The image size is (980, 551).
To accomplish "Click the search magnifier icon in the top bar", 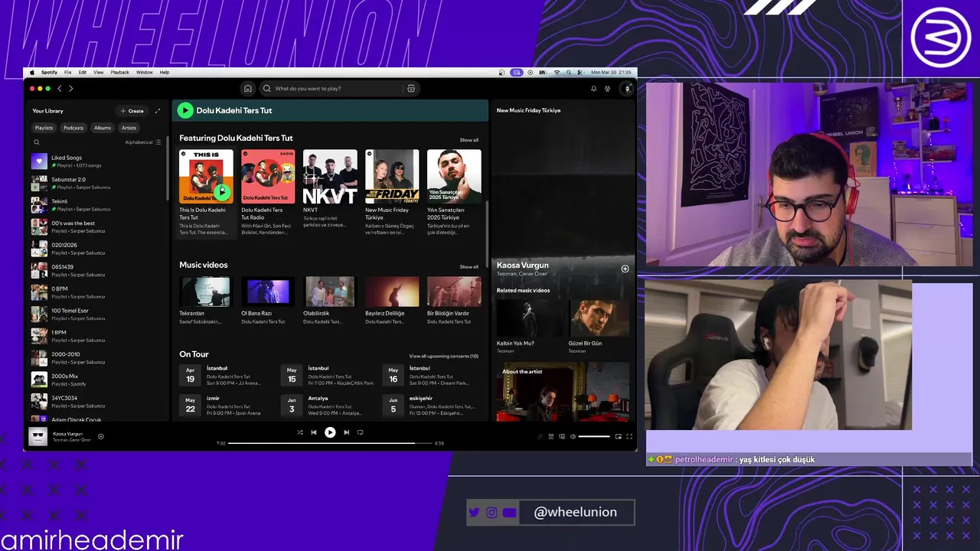I will click(267, 89).
